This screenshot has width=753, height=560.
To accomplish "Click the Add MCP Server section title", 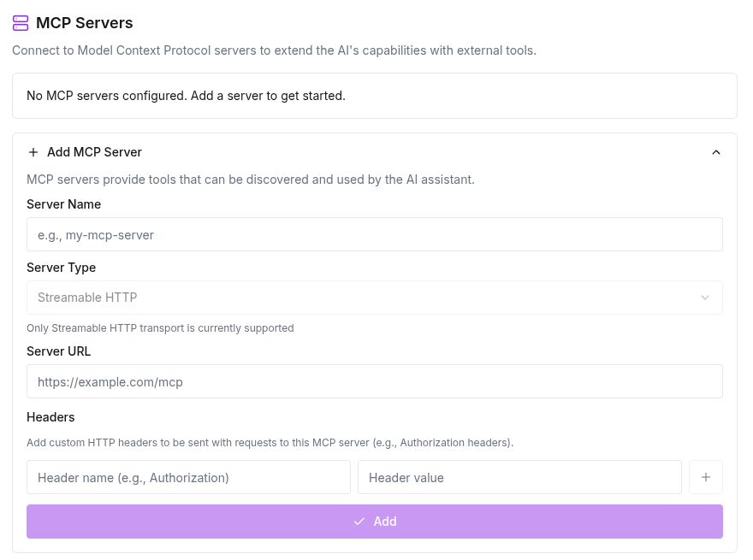I will pos(94,152).
